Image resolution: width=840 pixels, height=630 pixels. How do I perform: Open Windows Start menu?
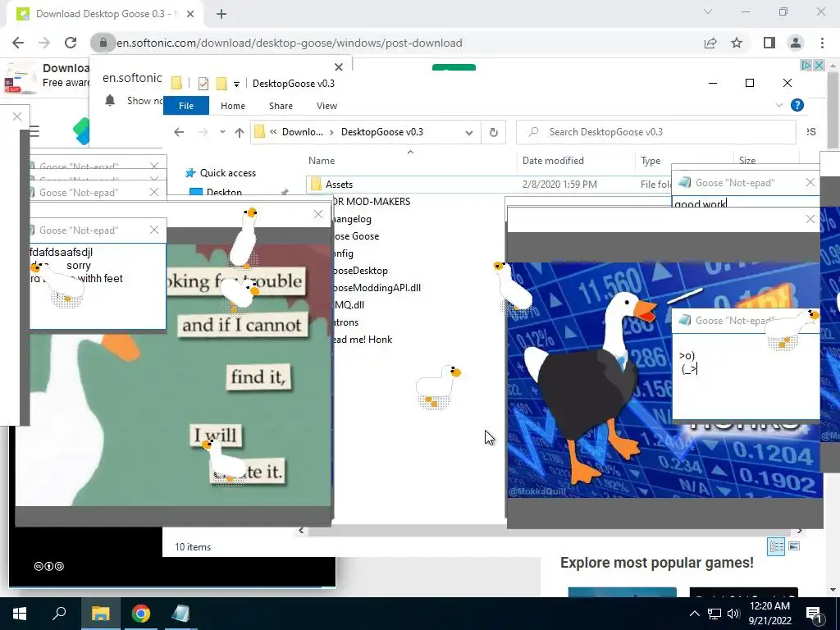(x=20, y=614)
